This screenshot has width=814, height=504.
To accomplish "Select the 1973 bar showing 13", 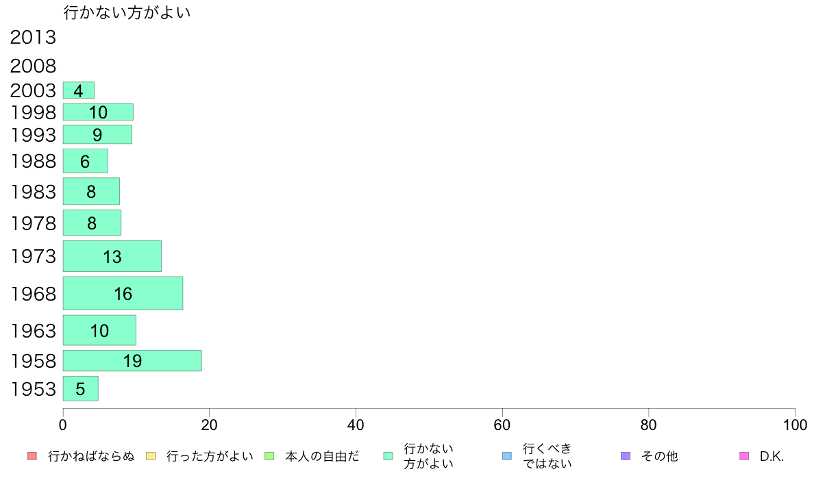I will coord(112,256).
